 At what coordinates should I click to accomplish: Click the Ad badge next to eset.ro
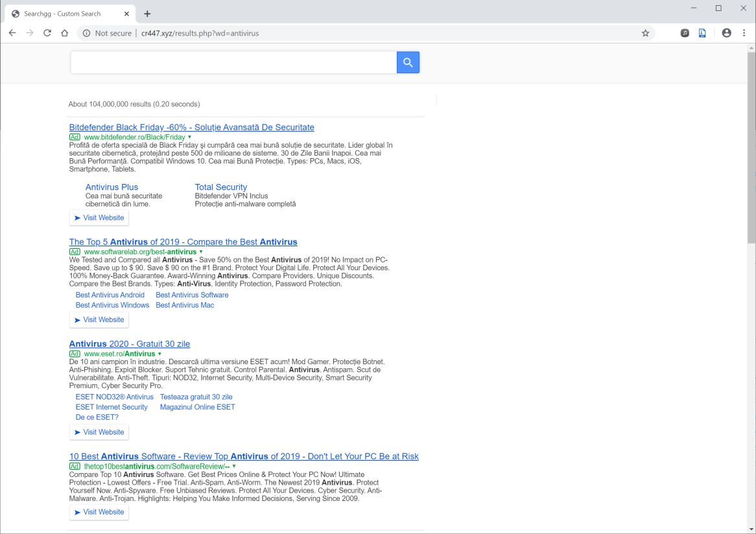pyautogui.click(x=75, y=354)
